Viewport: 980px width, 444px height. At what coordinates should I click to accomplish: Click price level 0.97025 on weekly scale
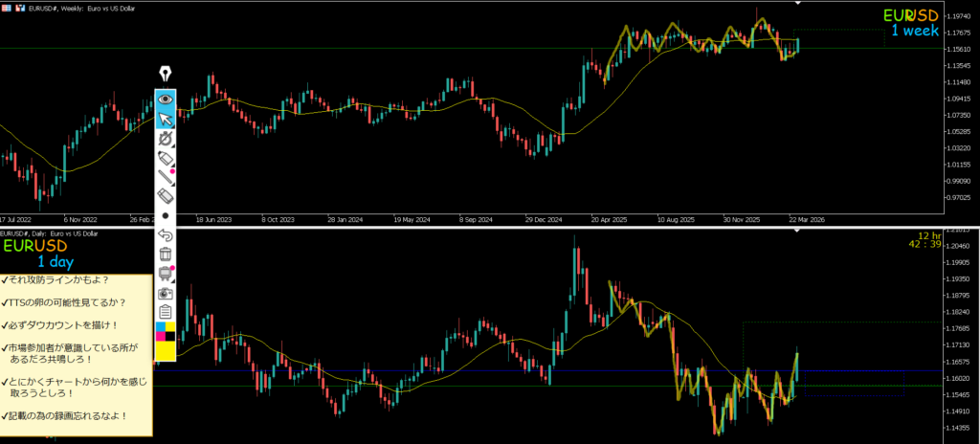(959, 198)
